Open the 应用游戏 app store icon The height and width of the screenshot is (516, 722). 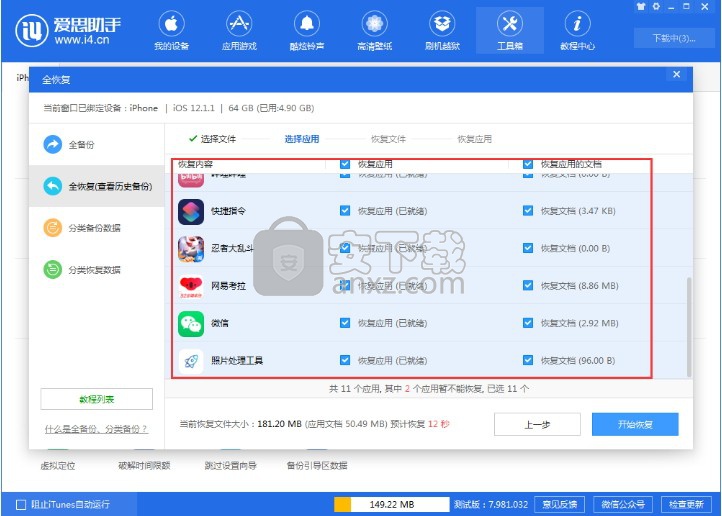239,23
